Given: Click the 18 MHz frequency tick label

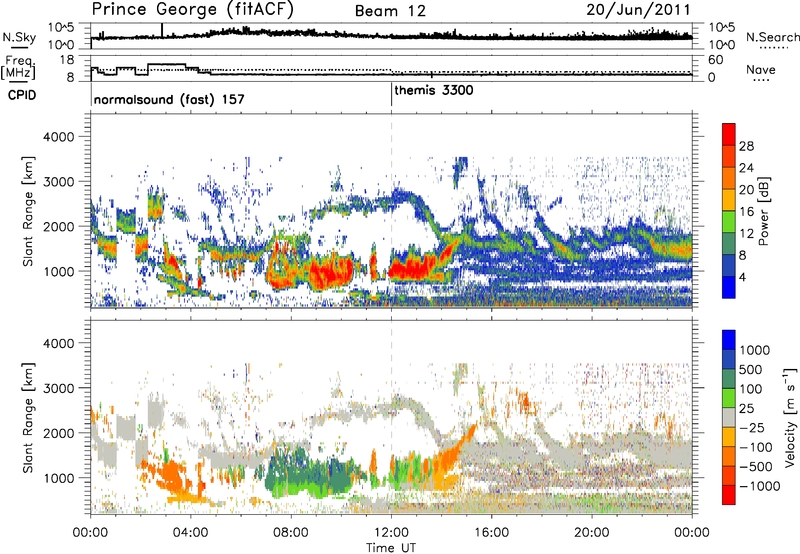Looking at the screenshot, I should pyautogui.click(x=67, y=59).
